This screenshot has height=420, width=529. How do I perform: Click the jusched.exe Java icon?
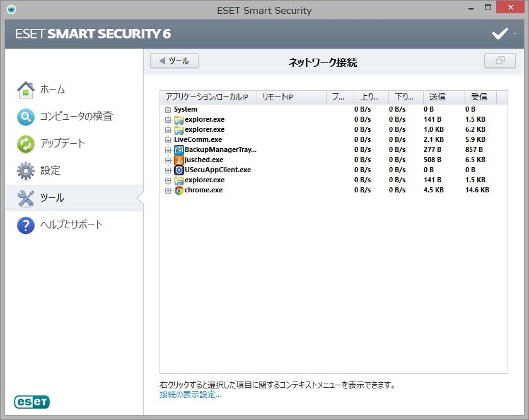pyautogui.click(x=179, y=160)
